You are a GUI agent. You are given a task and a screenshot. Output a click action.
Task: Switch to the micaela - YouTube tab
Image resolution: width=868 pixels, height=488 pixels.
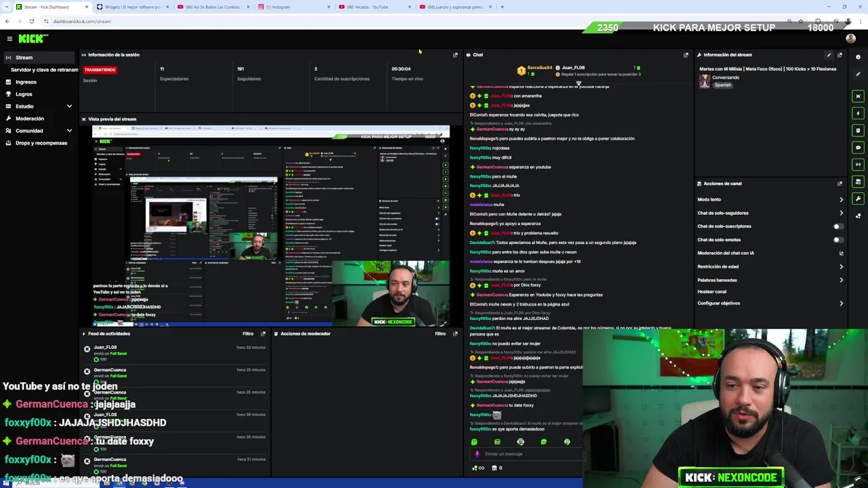(374, 7)
